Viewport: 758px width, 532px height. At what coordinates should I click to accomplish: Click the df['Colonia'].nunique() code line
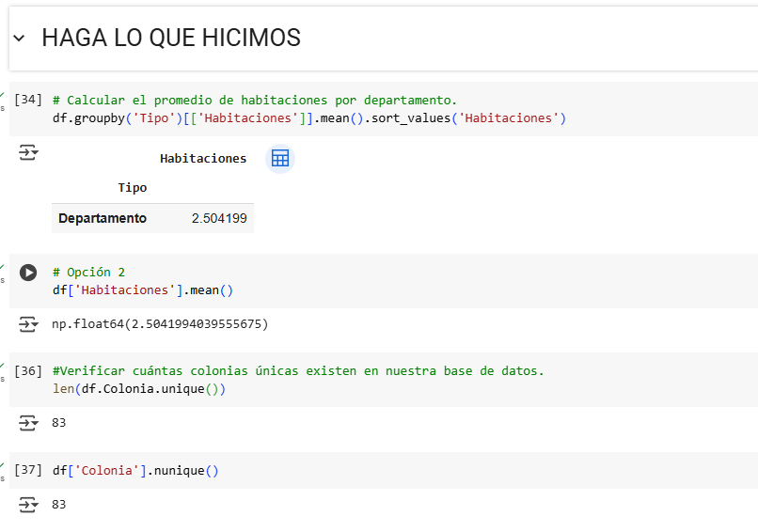pos(135,471)
